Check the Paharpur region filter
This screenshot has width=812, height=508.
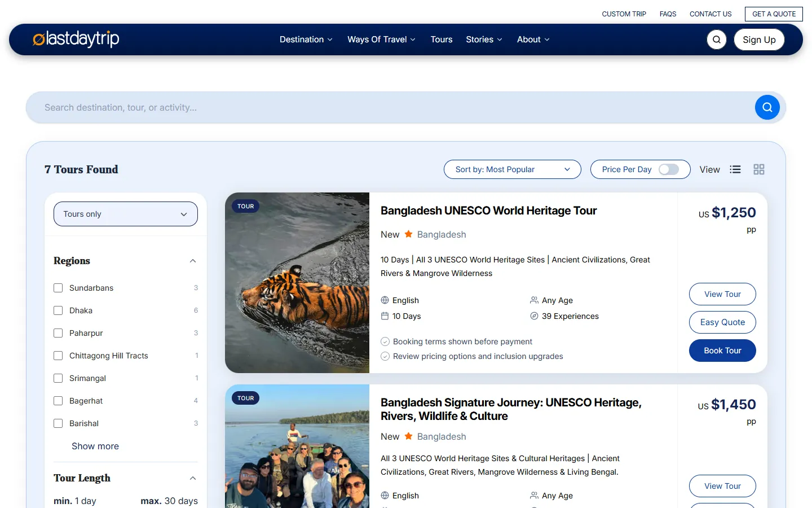58,333
